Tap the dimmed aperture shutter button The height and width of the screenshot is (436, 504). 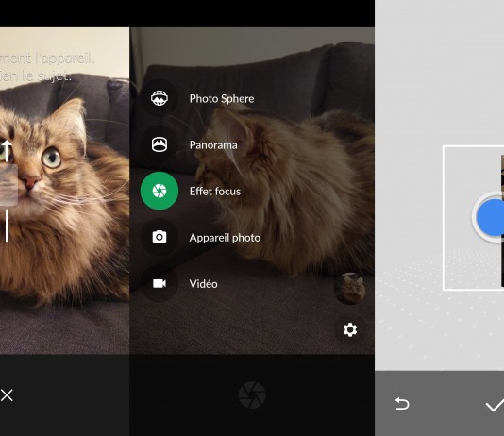[252, 394]
